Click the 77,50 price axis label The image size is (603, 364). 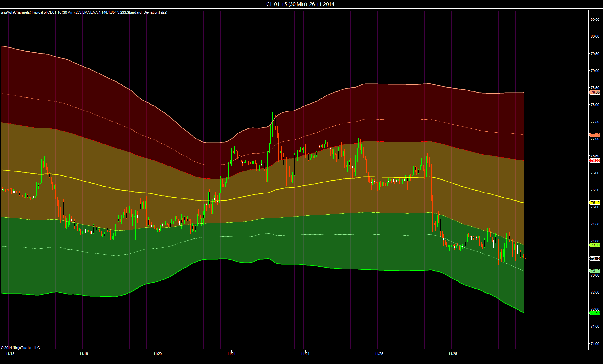tap(595, 122)
